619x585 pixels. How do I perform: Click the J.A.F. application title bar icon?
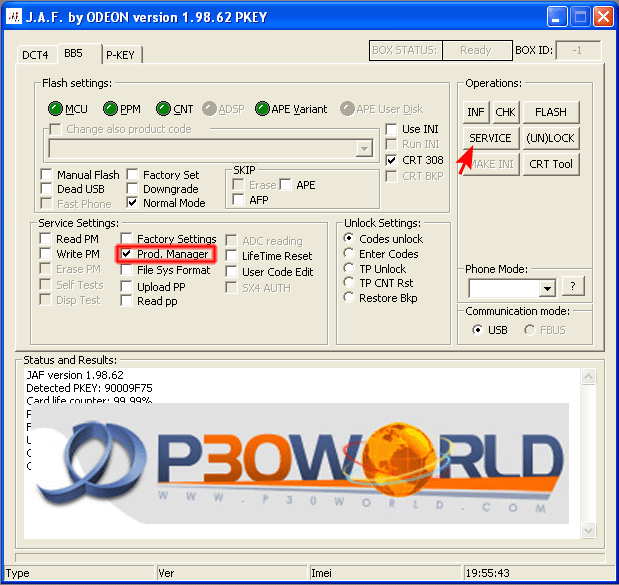pos(14,17)
